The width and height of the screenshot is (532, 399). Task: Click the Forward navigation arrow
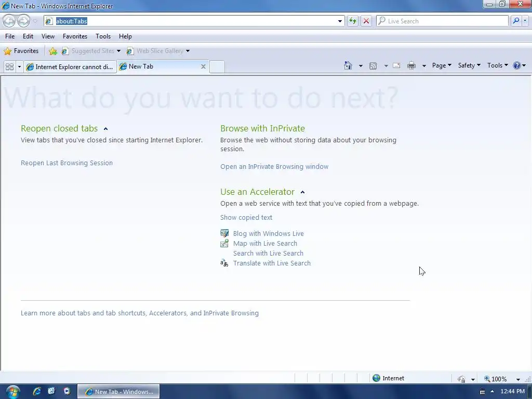pos(23,21)
